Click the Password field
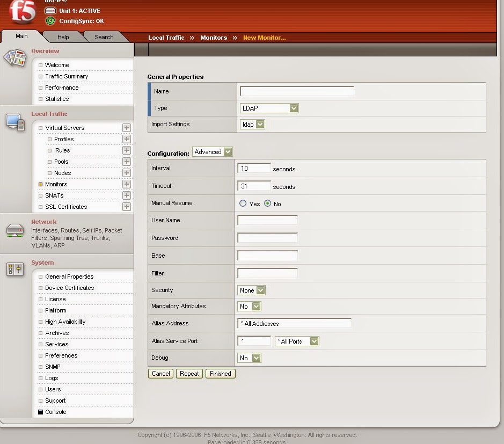 [x=267, y=238]
